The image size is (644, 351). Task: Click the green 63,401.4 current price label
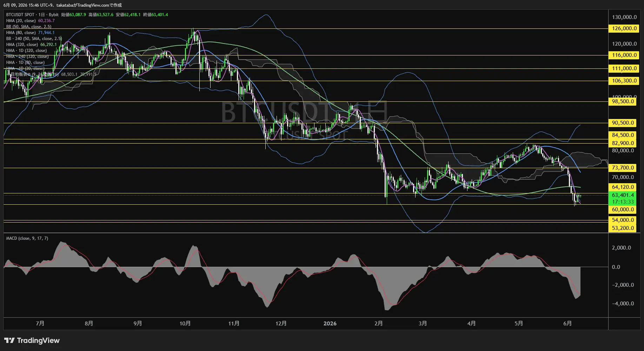click(623, 195)
